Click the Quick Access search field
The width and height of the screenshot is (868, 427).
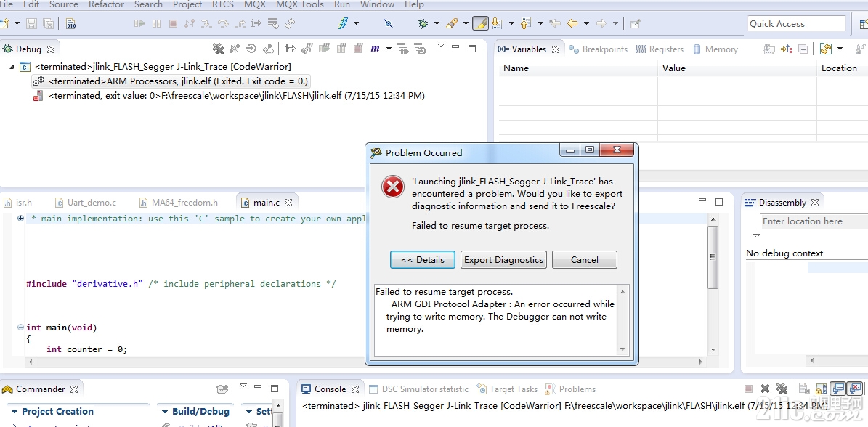pos(797,24)
